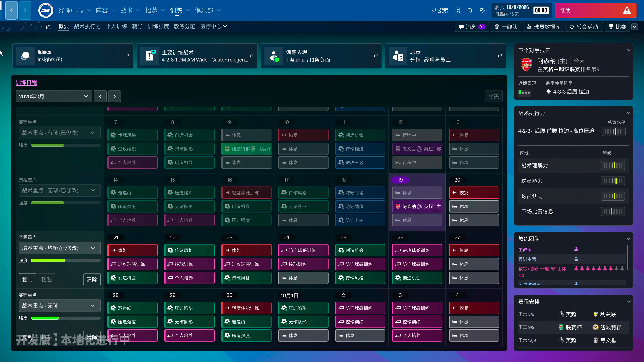Navigate forward with the right arrow
Viewport: 644px width, 362px height.
coord(25,10)
